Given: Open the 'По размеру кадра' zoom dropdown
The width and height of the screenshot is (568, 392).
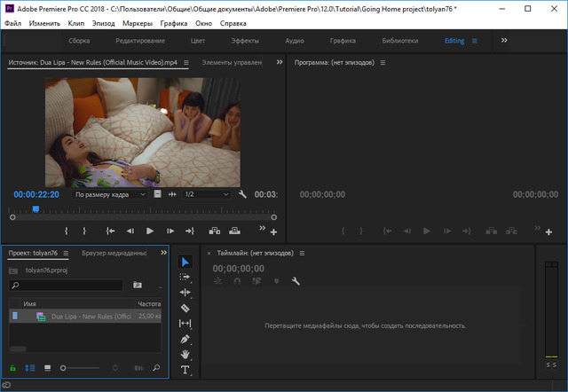Looking at the screenshot, I should pyautogui.click(x=110, y=194).
